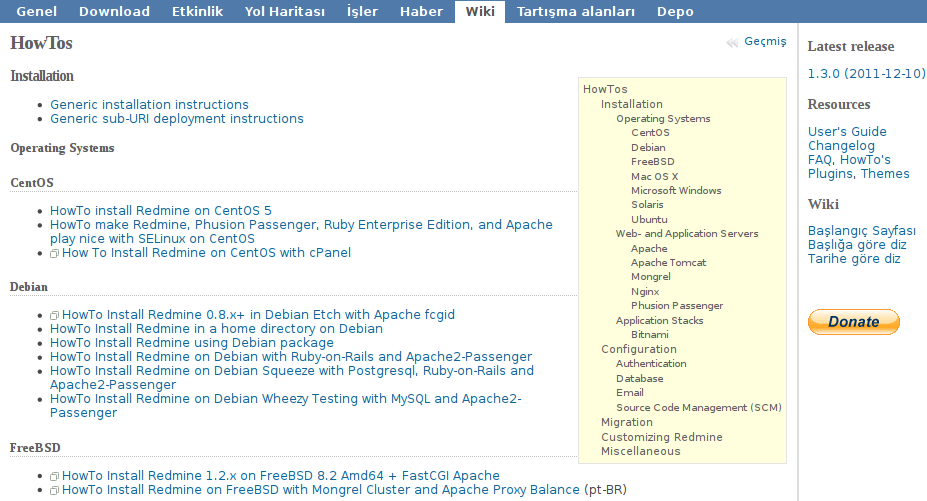Open the User's Guide resource link

847,131
